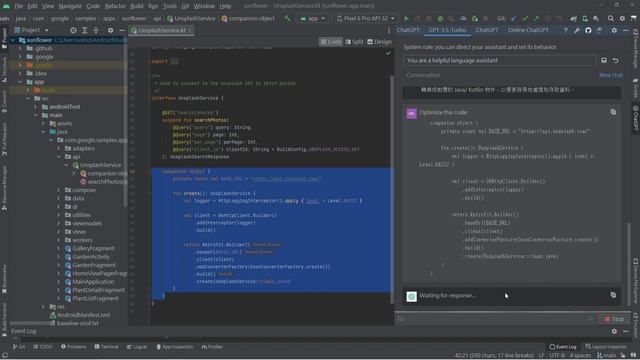The width and height of the screenshot is (640, 360).
Task: Toggle the Terminal tool window
Action: (106, 347)
